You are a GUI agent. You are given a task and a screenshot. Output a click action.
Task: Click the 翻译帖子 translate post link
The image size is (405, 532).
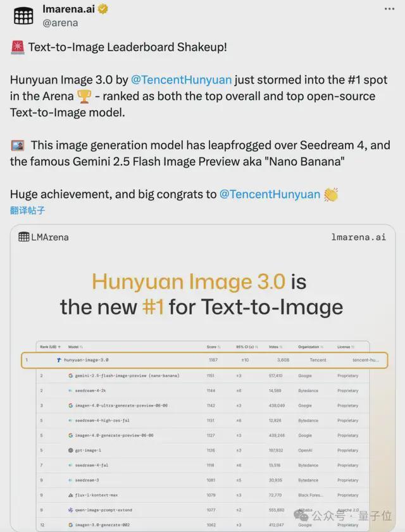click(27, 211)
